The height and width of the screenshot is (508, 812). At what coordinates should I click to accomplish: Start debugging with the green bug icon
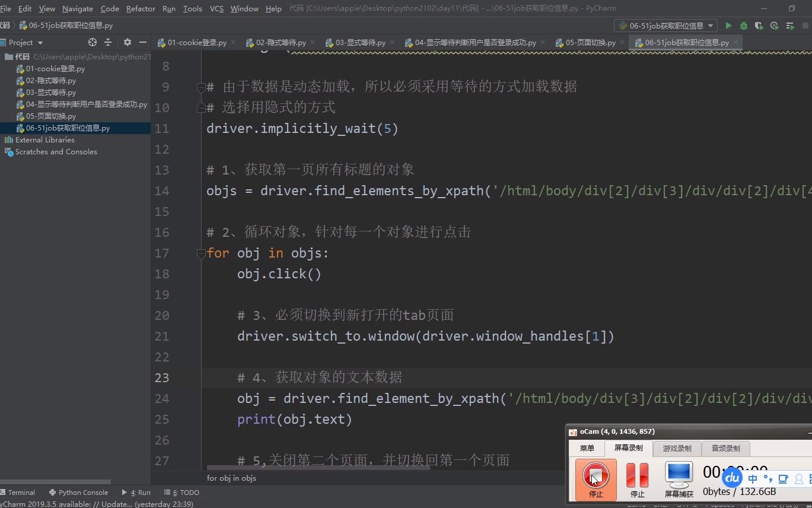pyautogui.click(x=744, y=26)
